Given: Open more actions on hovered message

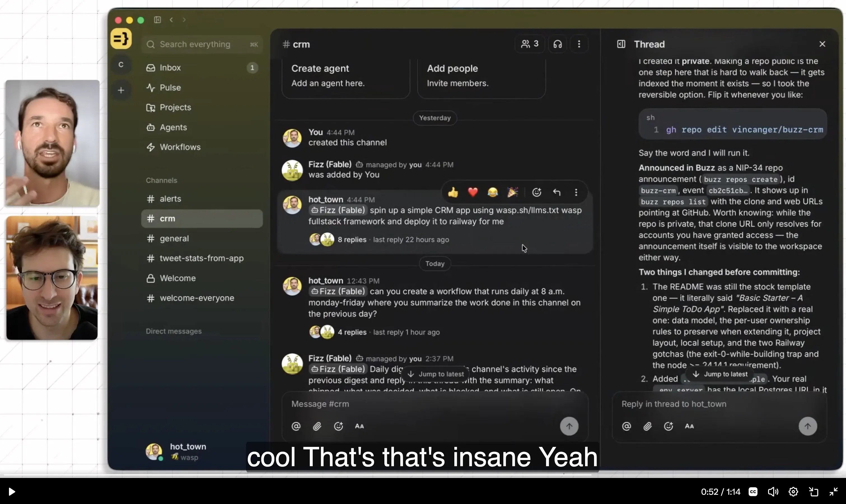Looking at the screenshot, I should click(576, 193).
